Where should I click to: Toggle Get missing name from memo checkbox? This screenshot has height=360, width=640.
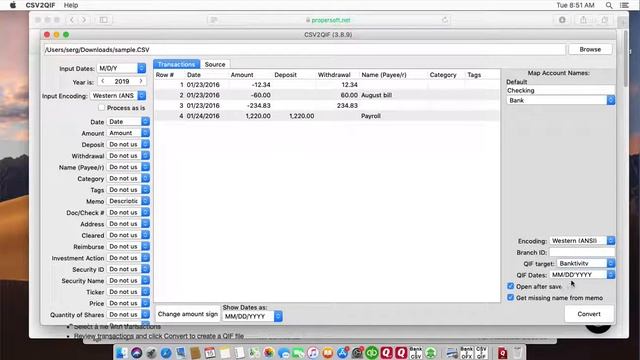tap(510, 298)
